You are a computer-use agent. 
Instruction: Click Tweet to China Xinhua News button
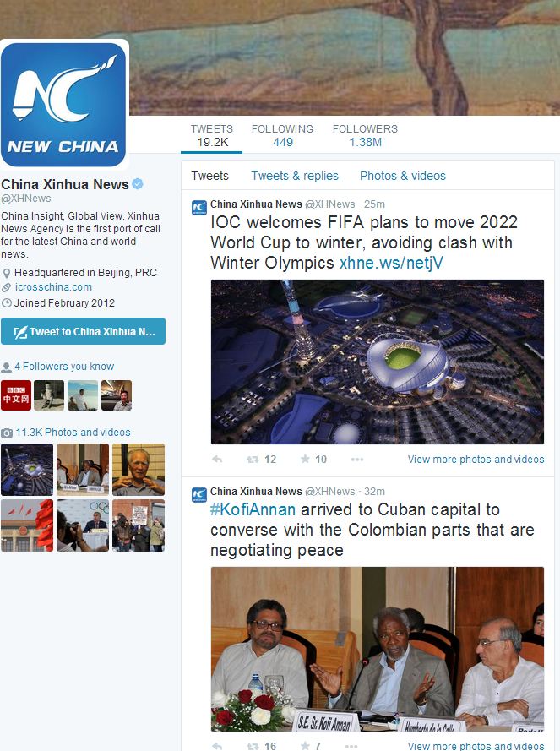click(x=84, y=331)
